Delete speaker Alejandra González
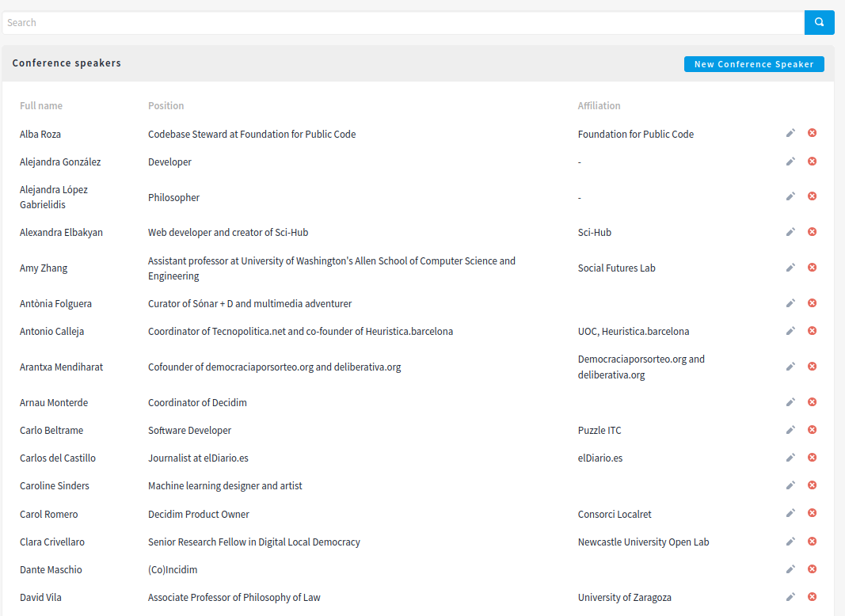This screenshot has height=616, width=845. point(812,162)
